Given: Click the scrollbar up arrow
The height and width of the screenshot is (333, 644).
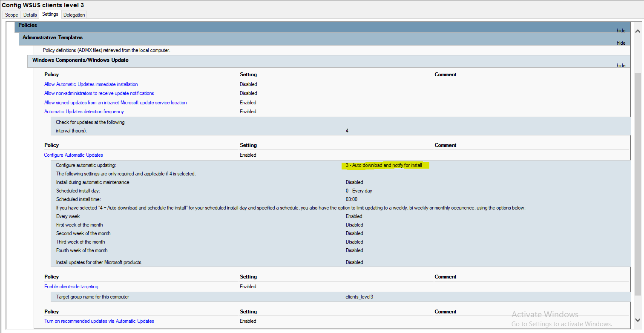Looking at the screenshot, I should [638, 31].
